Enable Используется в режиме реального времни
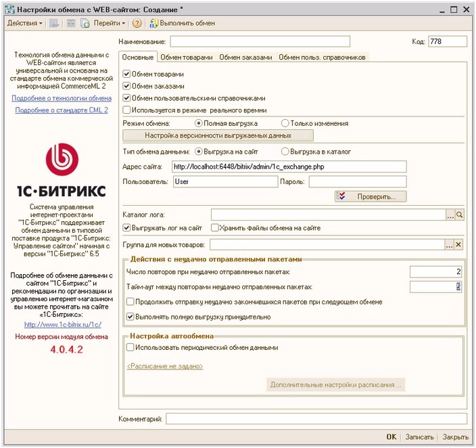Viewport: 476px width, 448px height. click(126, 110)
